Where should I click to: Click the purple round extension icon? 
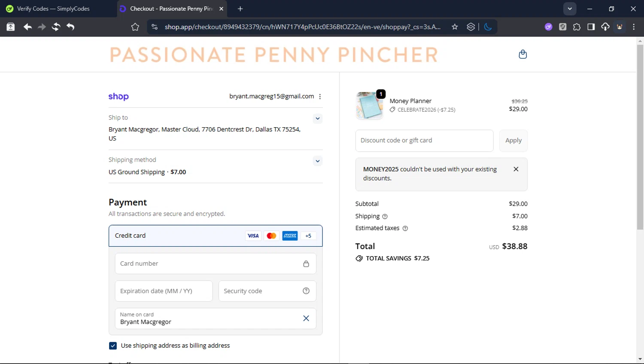click(548, 27)
